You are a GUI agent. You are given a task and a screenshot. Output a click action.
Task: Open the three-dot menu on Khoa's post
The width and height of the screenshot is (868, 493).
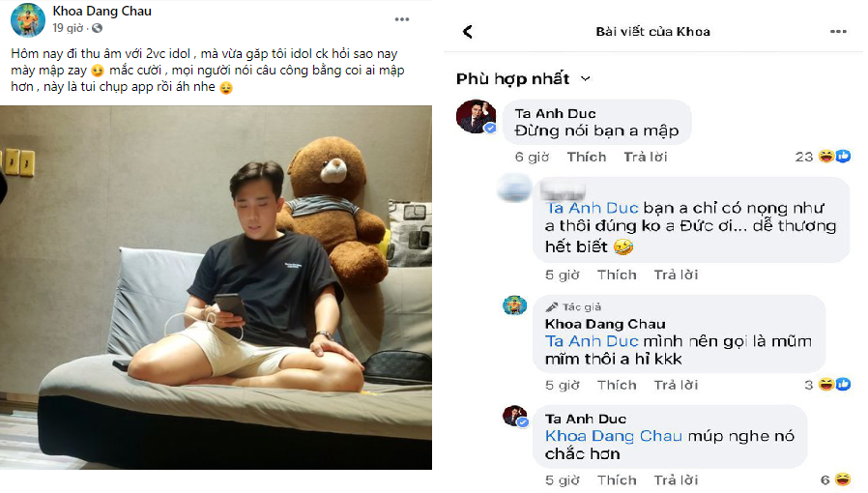(402, 19)
